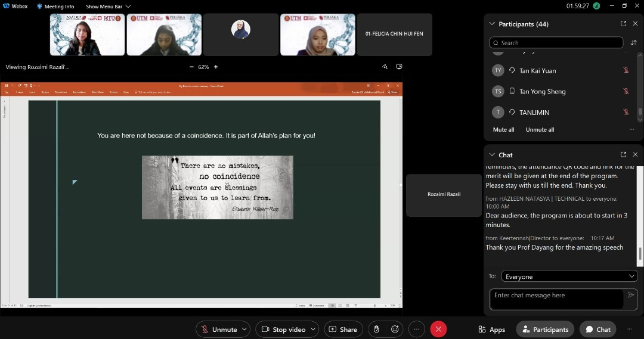644x339 pixels.
Task: Search participants input field
Action: [x=556, y=43]
